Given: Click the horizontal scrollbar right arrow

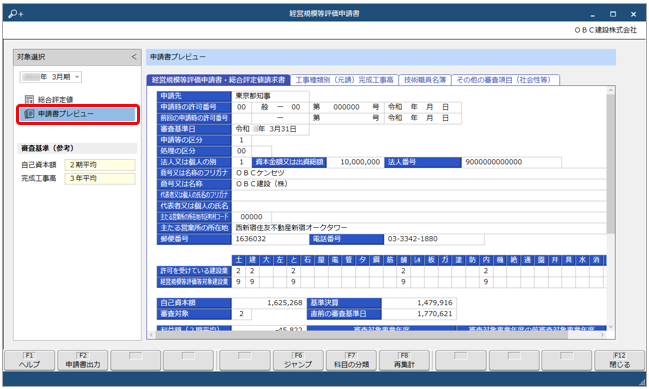Looking at the screenshot, I should (603, 335).
